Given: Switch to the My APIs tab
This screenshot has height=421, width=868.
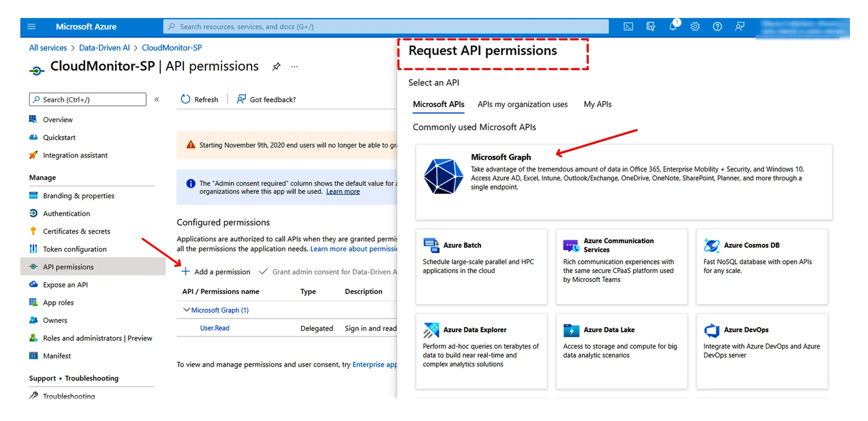Looking at the screenshot, I should (x=598, y=104).
